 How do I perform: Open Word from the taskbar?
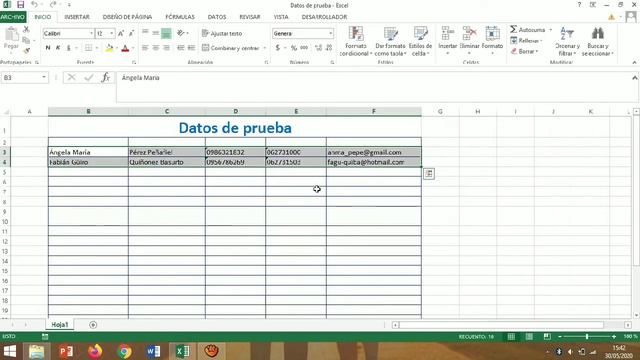153,351
